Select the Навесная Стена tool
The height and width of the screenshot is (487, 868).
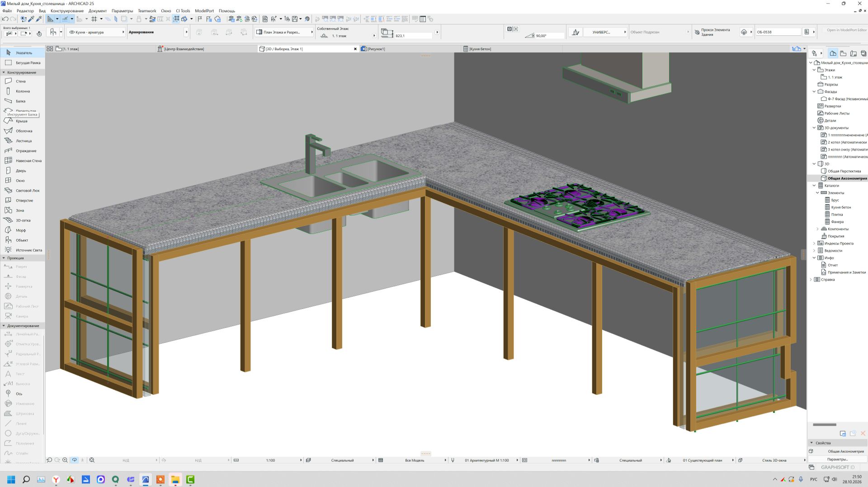coord(22,161)
